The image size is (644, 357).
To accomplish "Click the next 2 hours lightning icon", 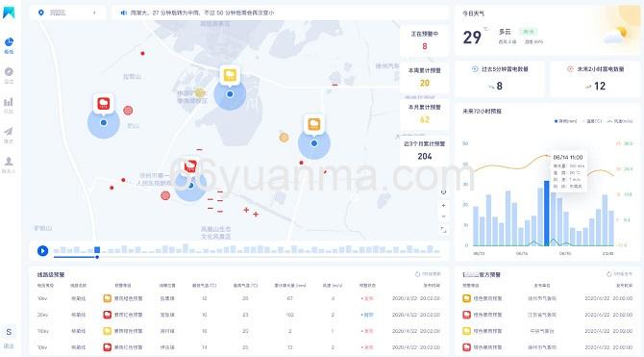I will pos(571,69).
